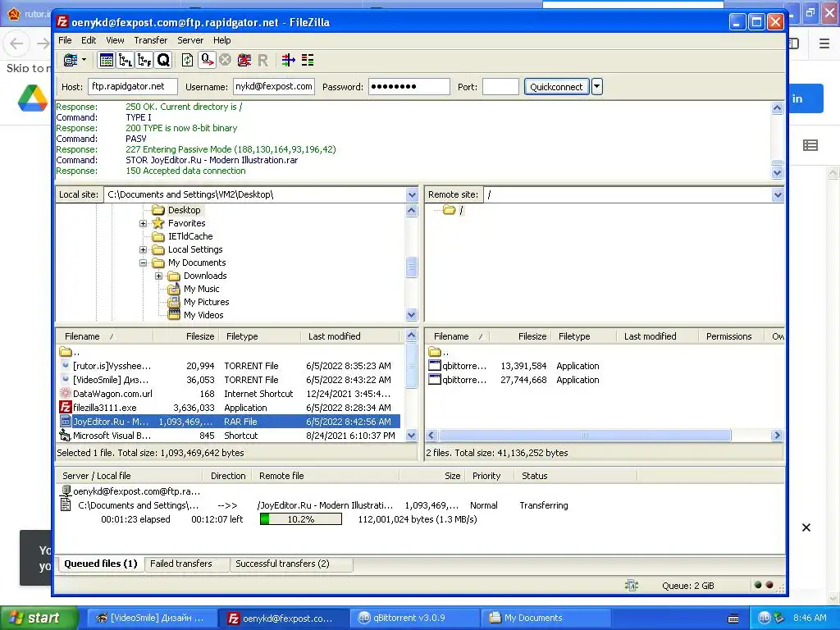The width and height of the screenshot is (840, 630).
Task: Select My Music folder in tree
Action: click(x=202, y=289)
